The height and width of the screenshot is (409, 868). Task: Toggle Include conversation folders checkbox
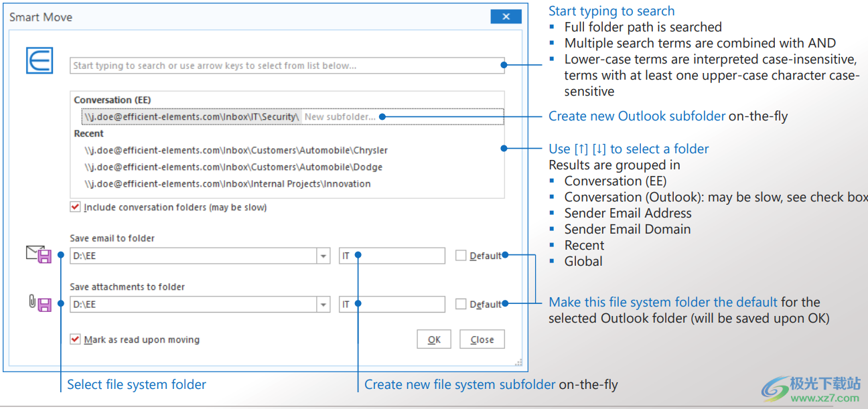pyautogui.click(x=75, y=208)
